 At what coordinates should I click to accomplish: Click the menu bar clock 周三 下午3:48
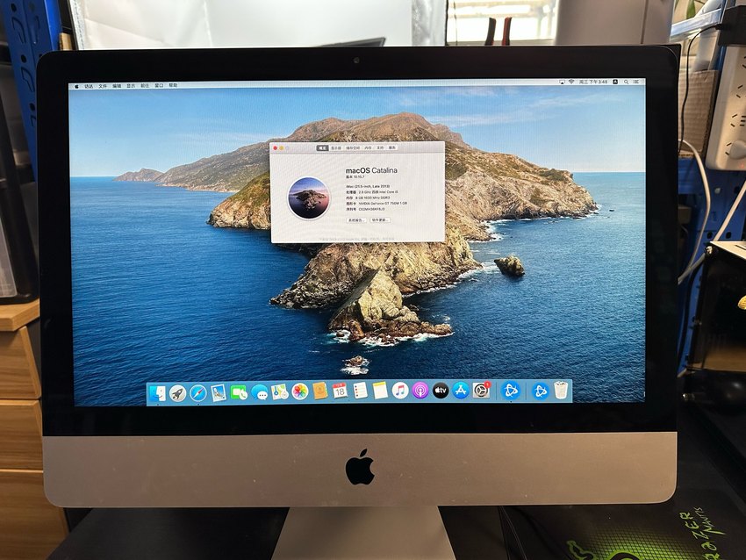[592, 82]
